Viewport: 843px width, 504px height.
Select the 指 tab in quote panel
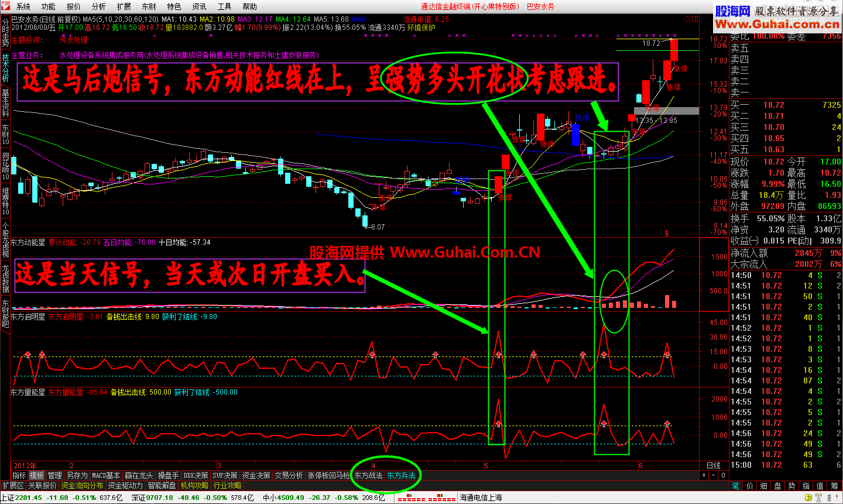[x=806, y=486]
